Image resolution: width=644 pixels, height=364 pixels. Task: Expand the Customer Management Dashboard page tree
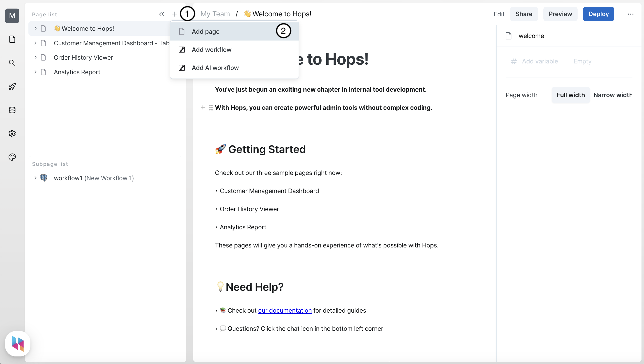pyautogui.click(x=35, y=43)
